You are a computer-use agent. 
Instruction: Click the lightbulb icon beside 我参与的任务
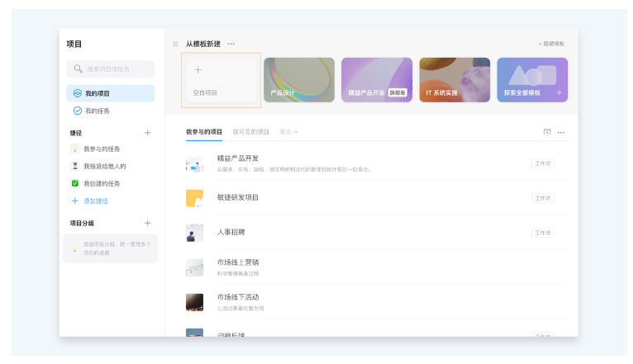click(x=74, y=149)
